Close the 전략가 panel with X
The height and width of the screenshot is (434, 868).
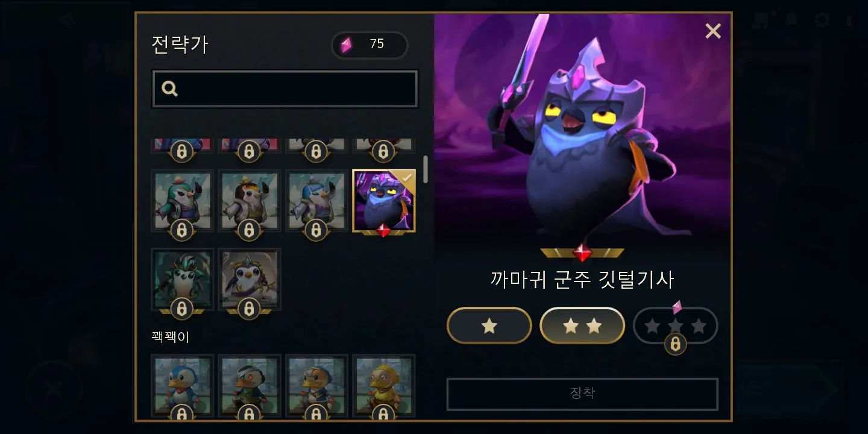(713, 31)
